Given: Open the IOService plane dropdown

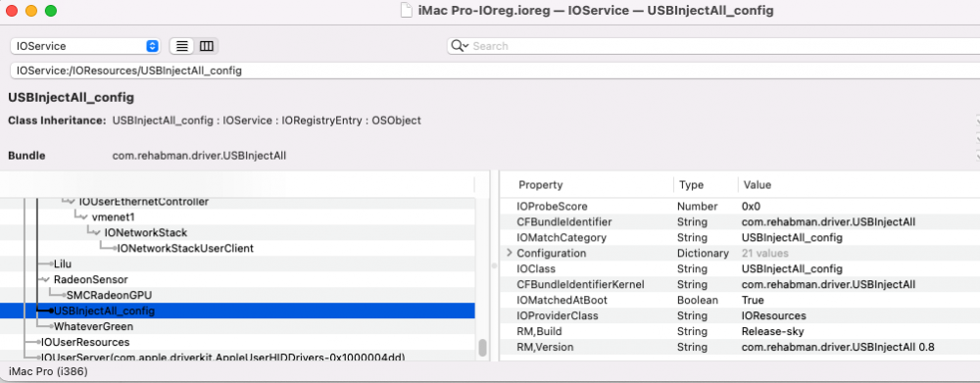Looking at the screenshot, I should tap(85, 46).
